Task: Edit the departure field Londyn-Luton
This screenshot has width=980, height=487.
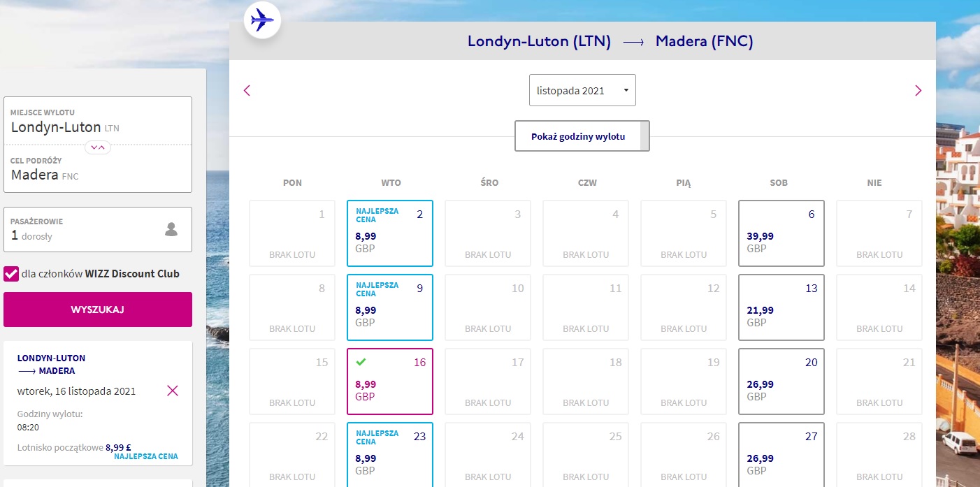Action: coord(98,122)
